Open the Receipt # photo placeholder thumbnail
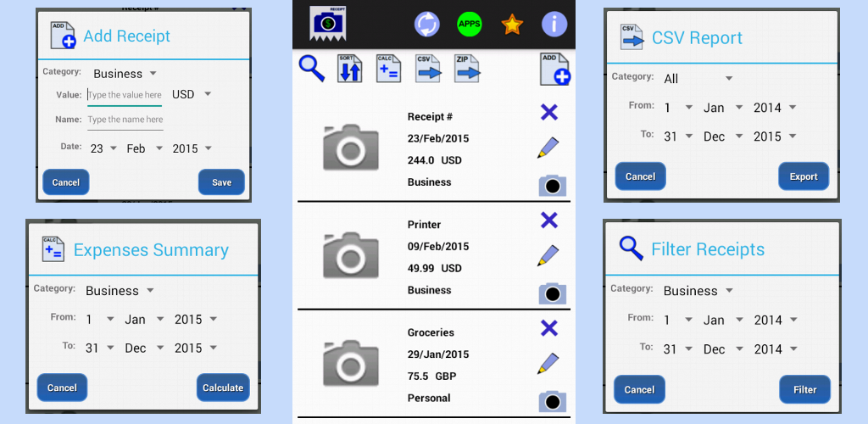 click(x=351, y=148)
